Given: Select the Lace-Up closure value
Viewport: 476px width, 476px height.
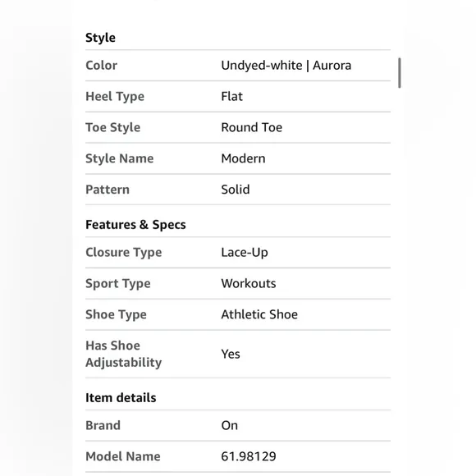Looking at the screenshot, I should click(x=245, y=253).
